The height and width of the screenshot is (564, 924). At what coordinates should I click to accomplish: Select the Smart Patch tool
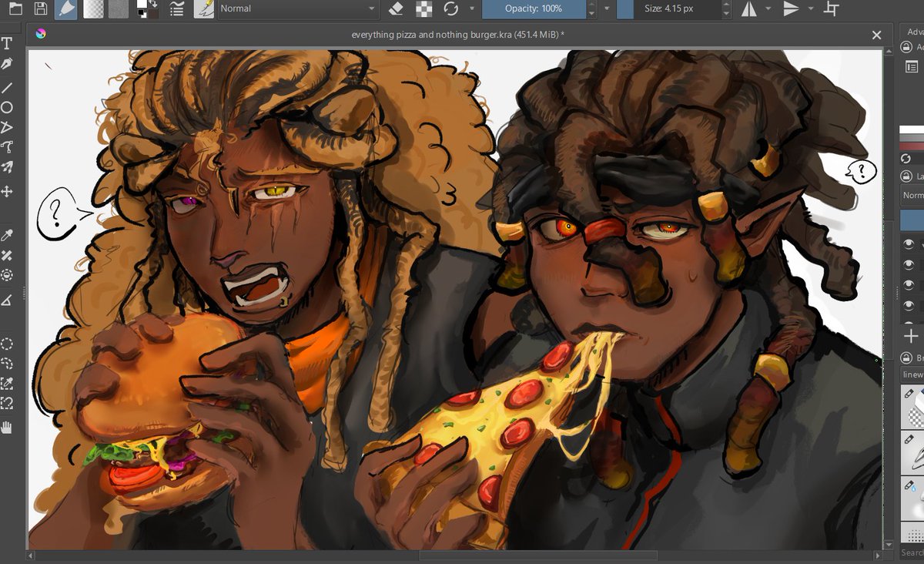click(8, 255)
